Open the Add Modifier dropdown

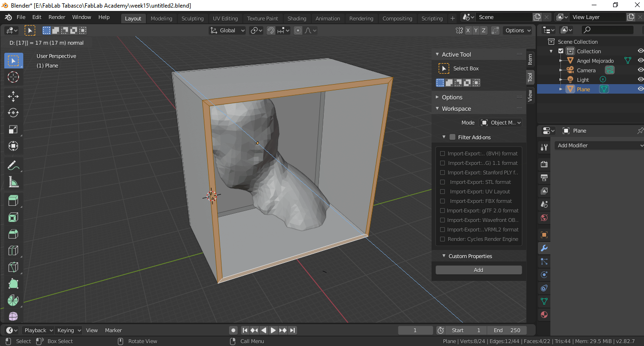[x=599, y=145]
